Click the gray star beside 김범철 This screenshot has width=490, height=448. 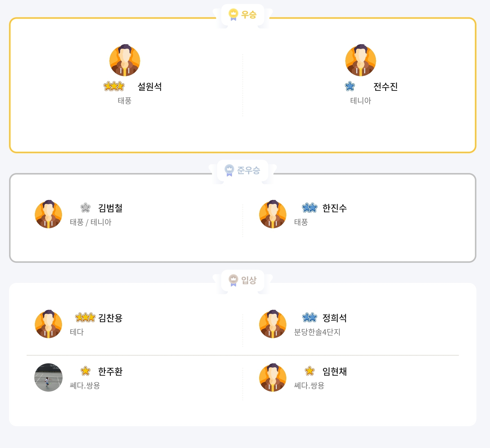[x=85, y=208]
